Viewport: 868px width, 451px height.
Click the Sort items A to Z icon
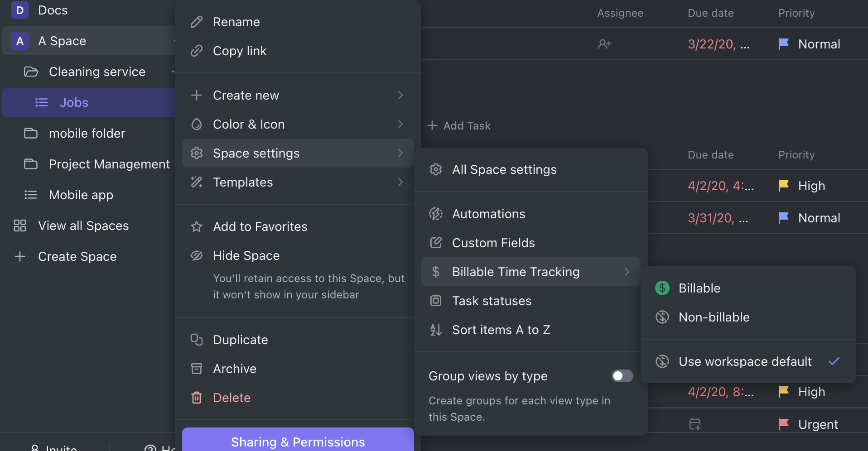coord(436,330)
